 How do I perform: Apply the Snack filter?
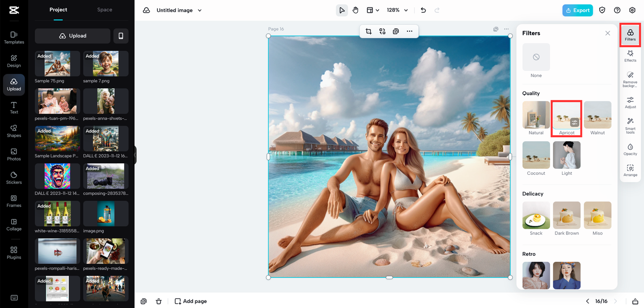(x=536, y=215)
